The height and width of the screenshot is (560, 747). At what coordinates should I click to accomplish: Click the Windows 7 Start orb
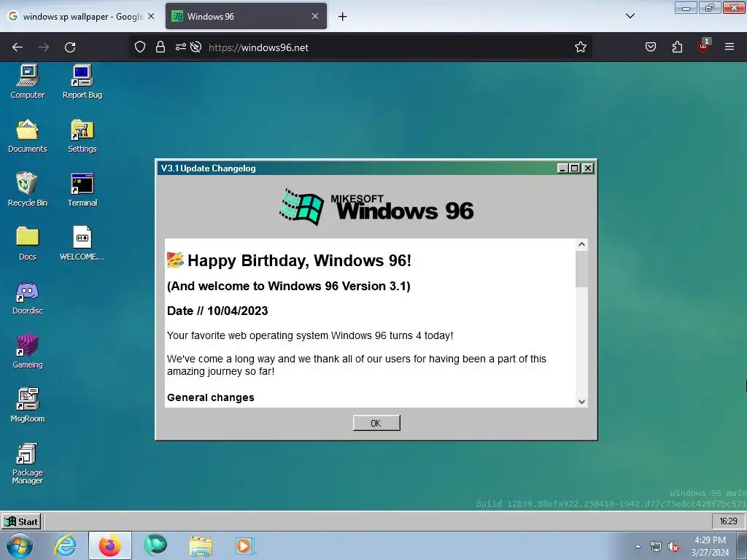point(20,545)
